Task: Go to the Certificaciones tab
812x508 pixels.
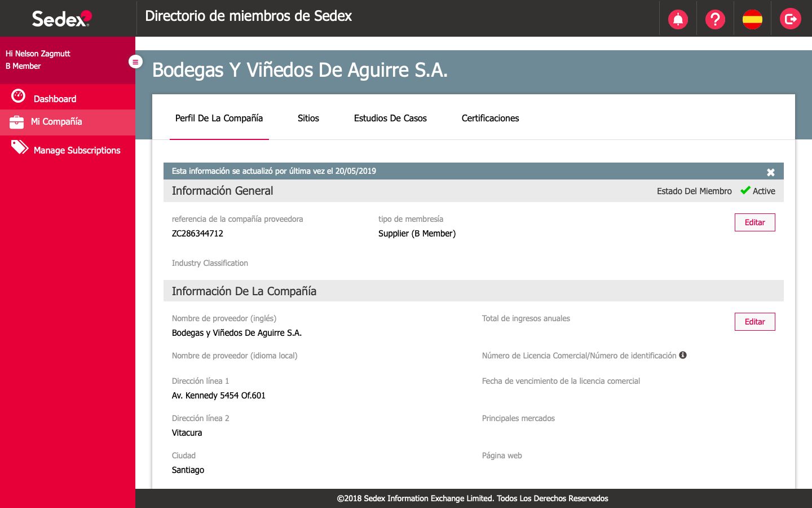Action: [x=490, y=118]
